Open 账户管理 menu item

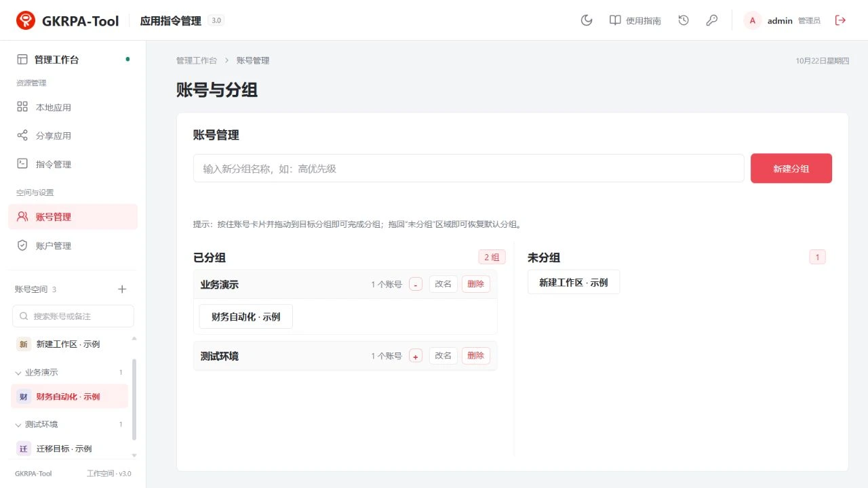pos(73,245)
